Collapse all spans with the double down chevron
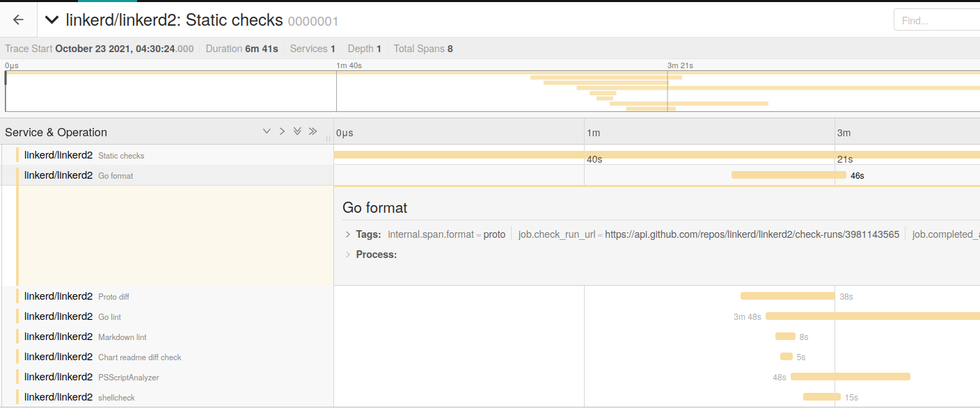The height and width of the screenshot is (420, 980). [x=297, y=131]
